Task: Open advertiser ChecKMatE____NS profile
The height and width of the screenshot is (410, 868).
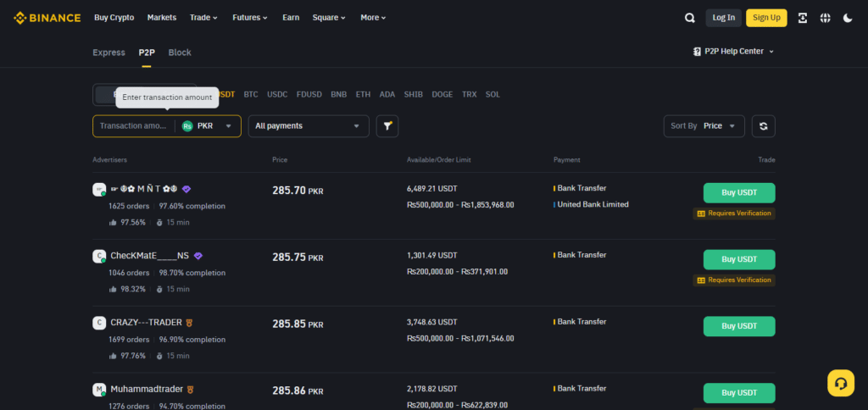Action: coord(149,256)
